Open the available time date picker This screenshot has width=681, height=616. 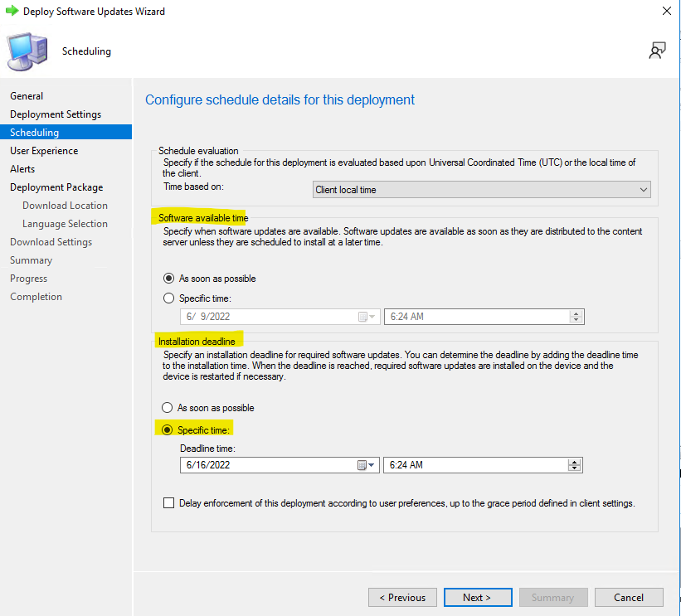(368, 316)
